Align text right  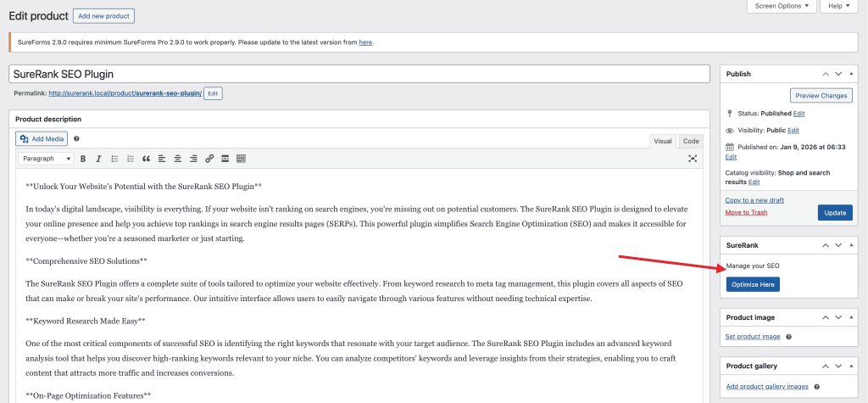click(x=193, y=159)
